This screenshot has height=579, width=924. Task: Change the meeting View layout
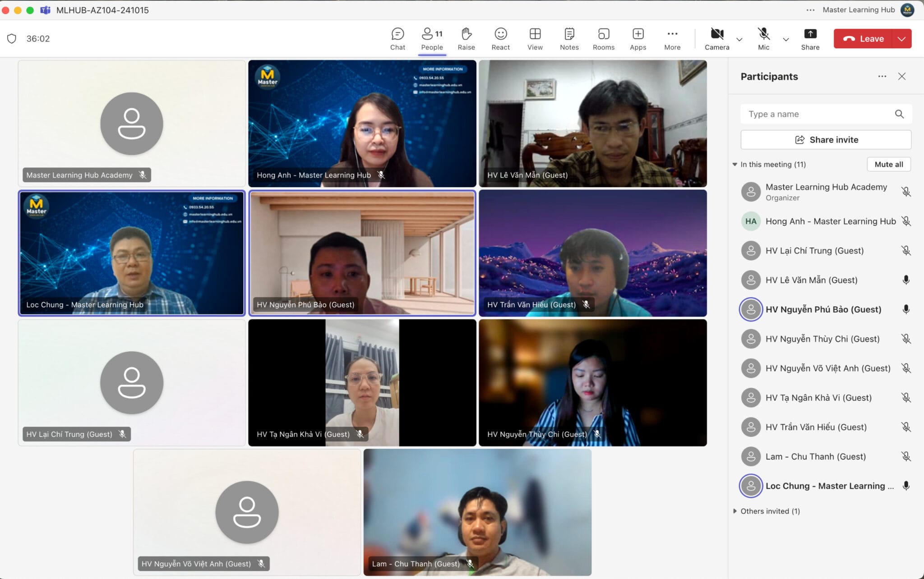[x=535, y=38]
